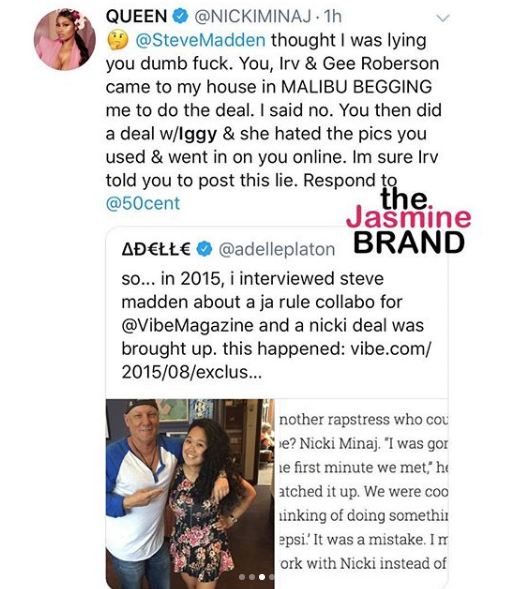Image resolution: width=519 pixels, height=589 pixels.
Task: Open the tweet author's profile picture
Action: [65, 39]
